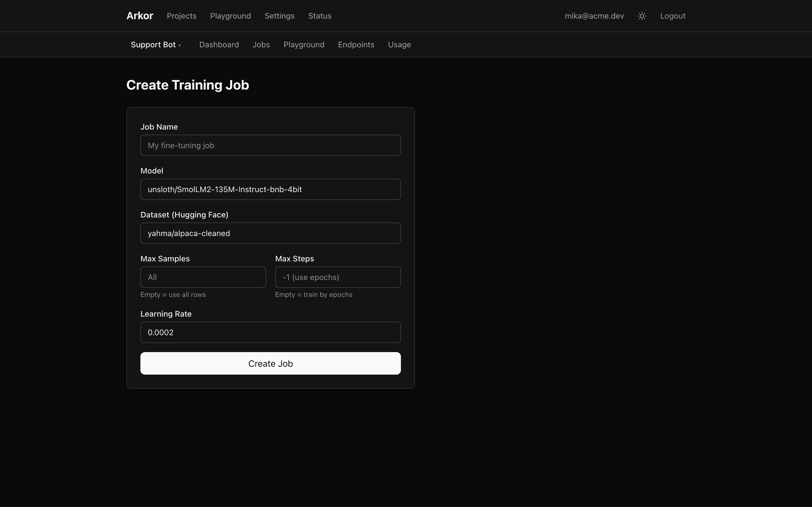This screenshot has width=812, height=507.
Task: Expand the Support Bot project dropdown
Action: pos(156,45)
